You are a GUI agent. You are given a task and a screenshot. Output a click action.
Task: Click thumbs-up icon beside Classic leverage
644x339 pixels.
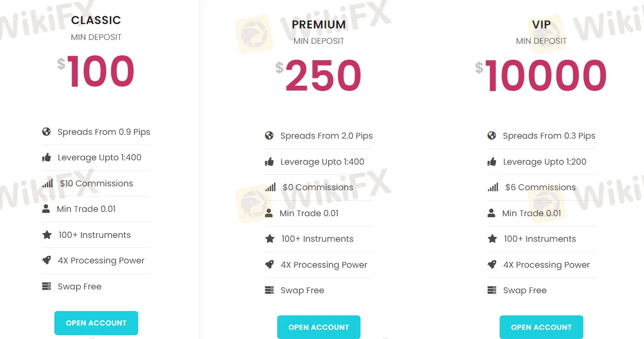pyautogui.click(x=46, y=157)
